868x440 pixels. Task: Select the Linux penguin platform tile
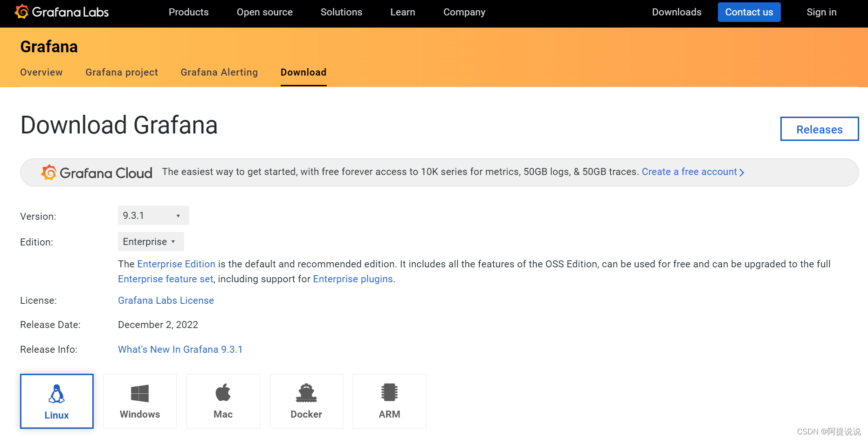[57, 401]
